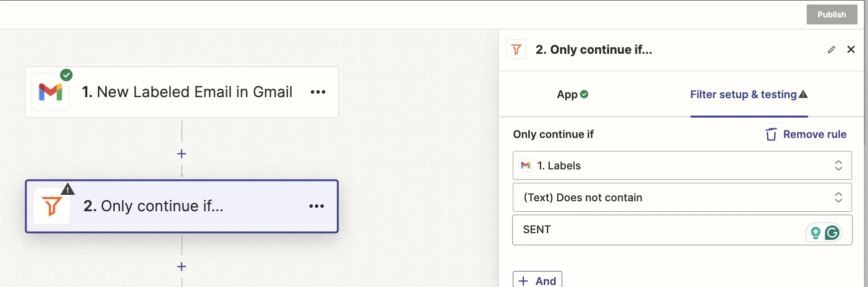This screenshot has width=868, height=287.
Task: Add a step below the filter step
Action: [x=182, y=267]
